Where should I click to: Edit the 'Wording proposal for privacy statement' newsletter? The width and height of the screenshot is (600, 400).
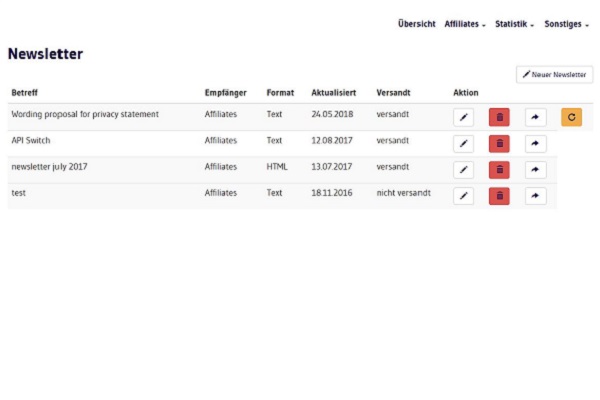[x=463, y=117]
